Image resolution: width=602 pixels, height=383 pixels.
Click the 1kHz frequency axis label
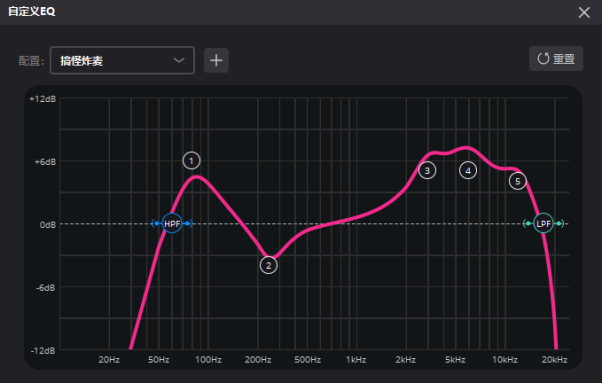[x=356, y=360]
